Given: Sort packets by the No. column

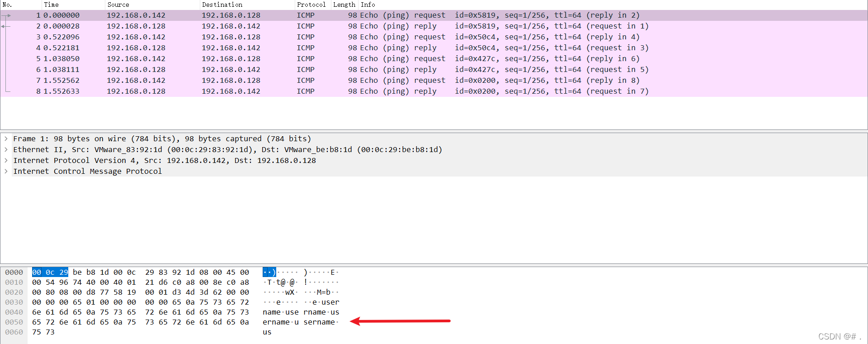Looking at the screenshot, I should (21, 5).
